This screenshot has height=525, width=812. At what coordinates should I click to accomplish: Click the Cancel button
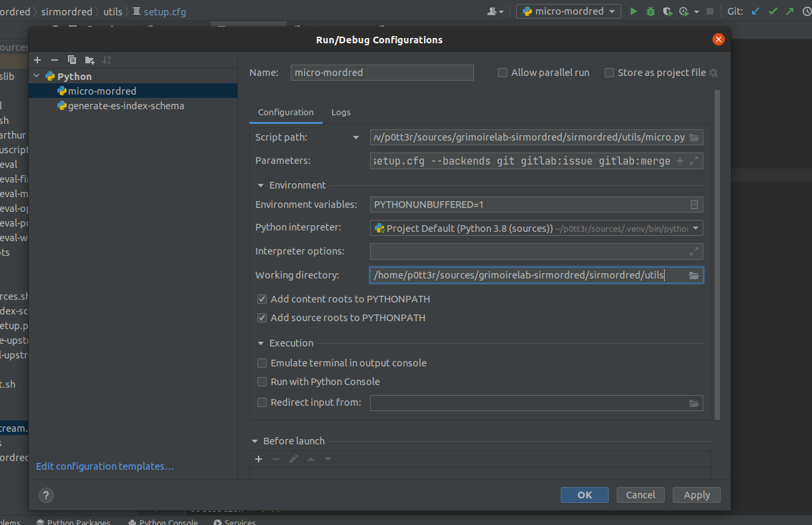click(641, 495)
